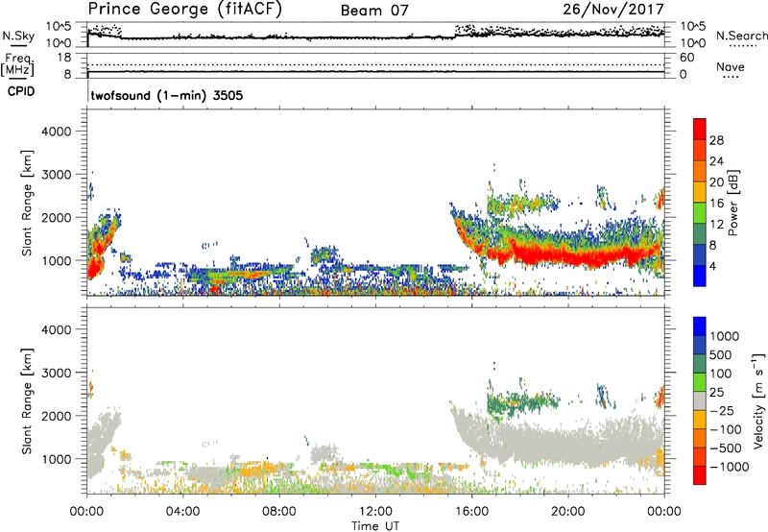Click the '18' tick on frequency axis
Screen dimensions: 768x532
tap(64, 58)
